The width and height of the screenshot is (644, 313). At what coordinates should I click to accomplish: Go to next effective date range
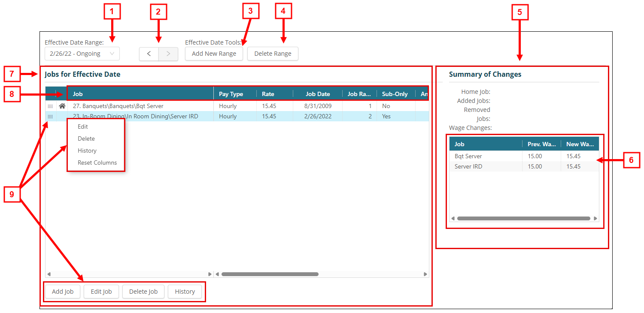coord(168,54)
